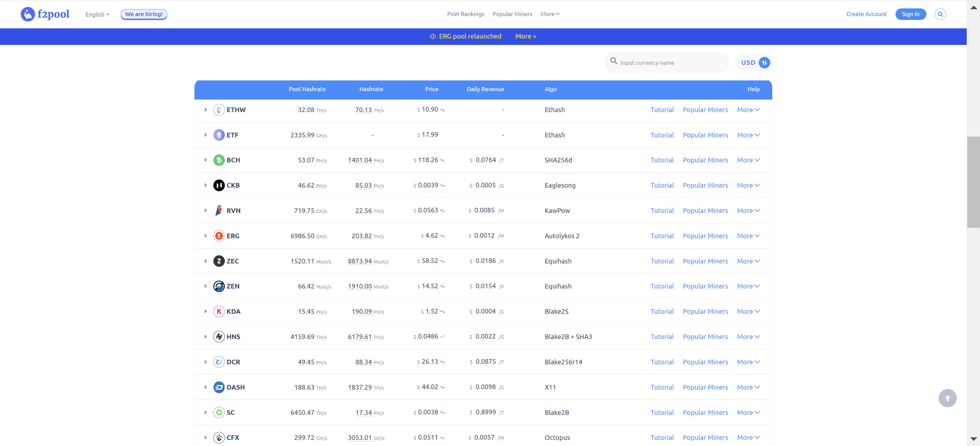Open the search icon in header

point(940,14)
